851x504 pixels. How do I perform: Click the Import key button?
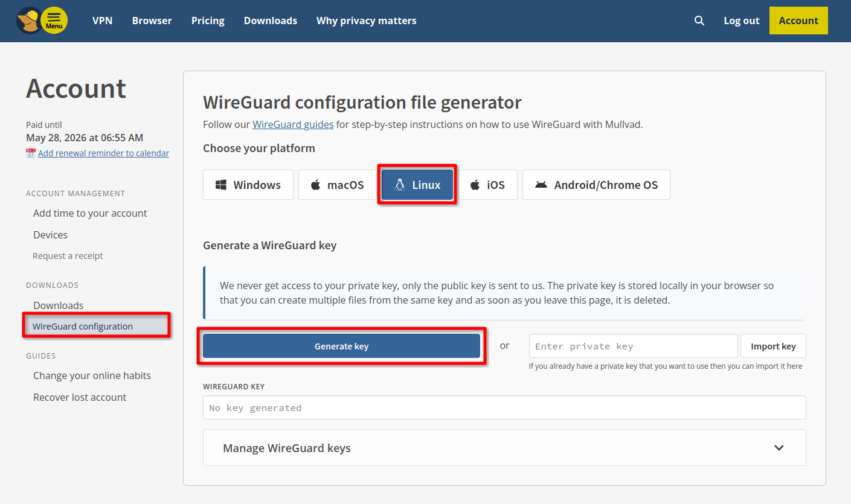(x=773, y=346)
